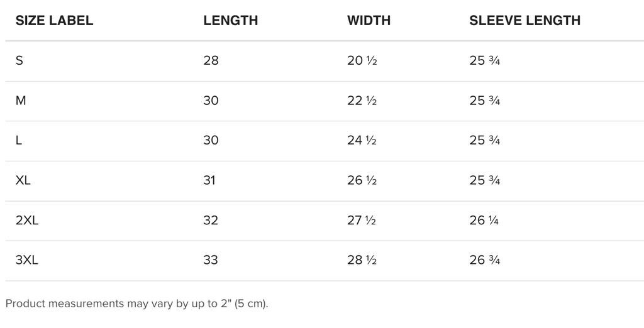Click the sleeve length 26 ¼
The height and width of the screenshot is (328, 644).
point(484,221)
